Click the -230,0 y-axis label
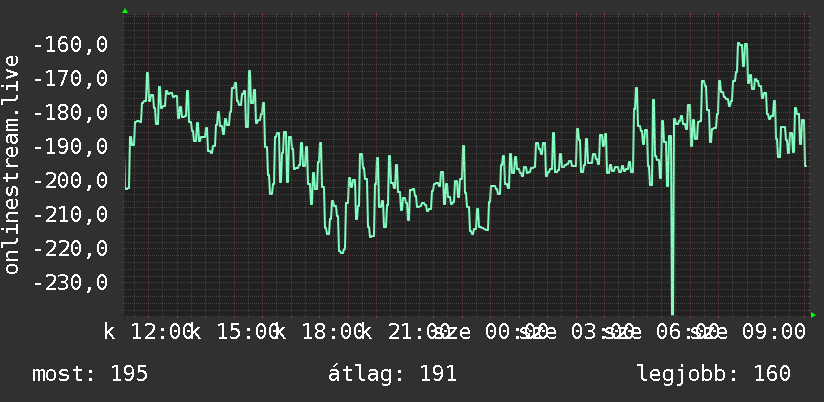Viewport: 824px width, 402px height. click(x=70, y=282)
